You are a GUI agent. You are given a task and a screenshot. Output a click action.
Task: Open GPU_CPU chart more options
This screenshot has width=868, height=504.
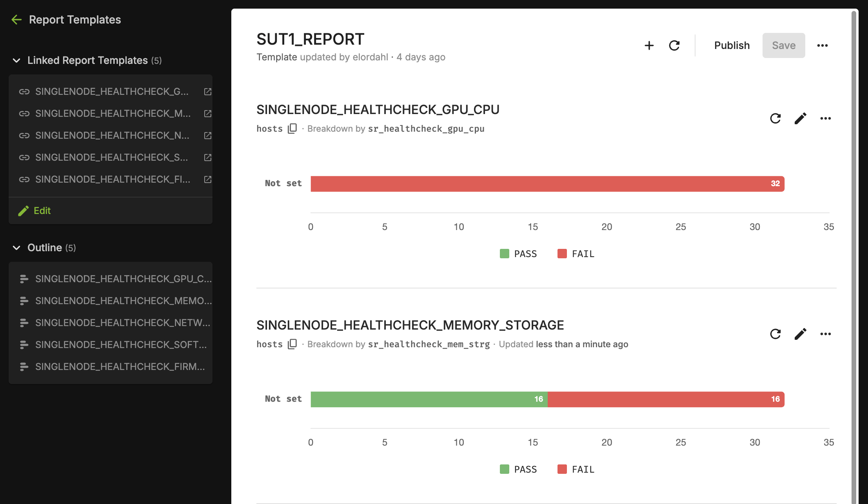coord(826,118)
